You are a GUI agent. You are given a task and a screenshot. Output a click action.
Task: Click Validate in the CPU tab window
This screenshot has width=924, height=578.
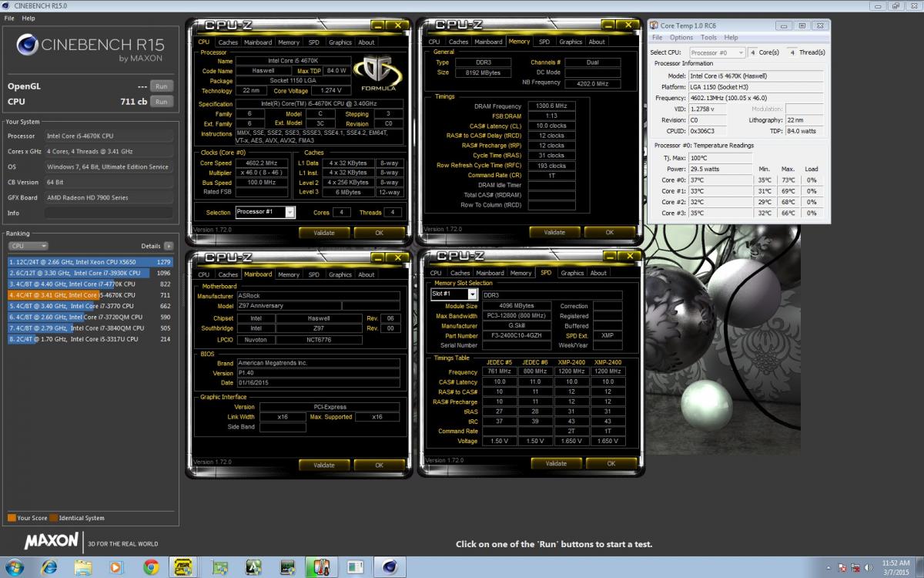point(323,232)
